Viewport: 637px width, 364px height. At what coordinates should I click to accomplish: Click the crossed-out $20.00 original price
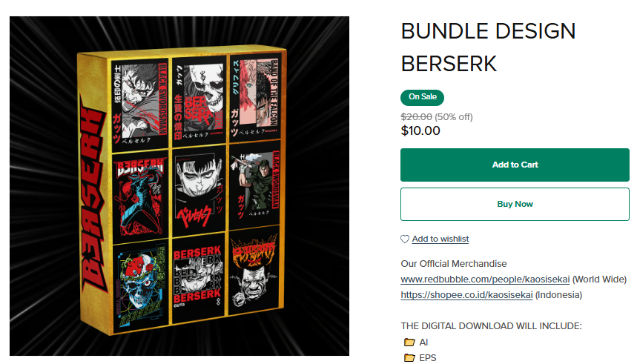point(416,117)
